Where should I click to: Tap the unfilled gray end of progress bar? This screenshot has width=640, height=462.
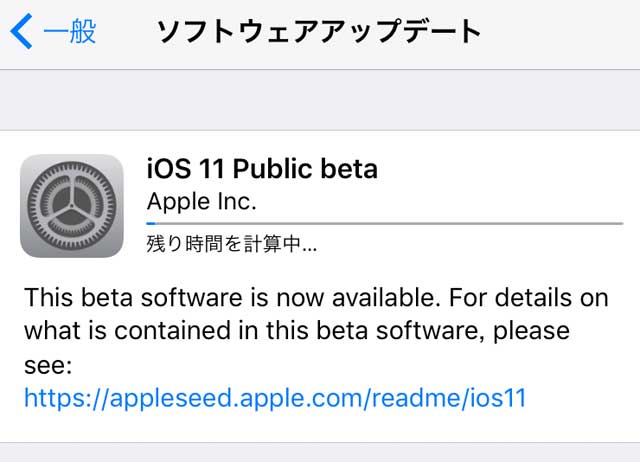point(580,222)
